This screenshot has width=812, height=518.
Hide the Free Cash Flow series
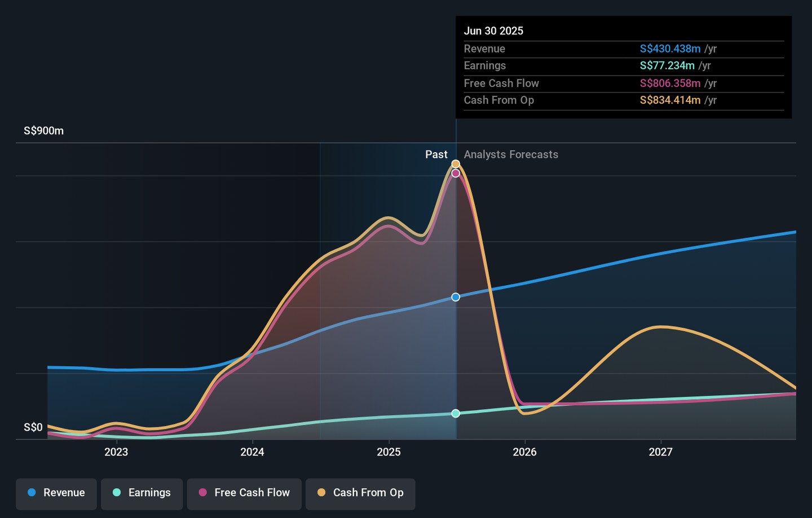point(244,493)
